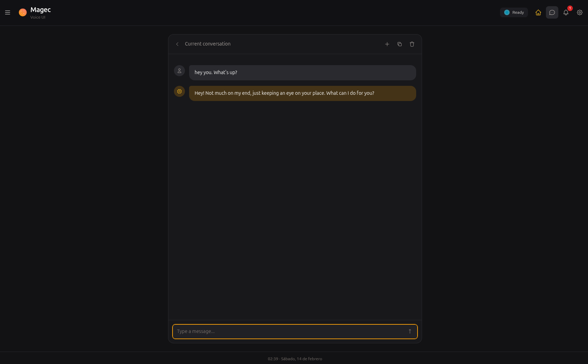Click the Magec orange logo avatar

[x=23, y=12]
